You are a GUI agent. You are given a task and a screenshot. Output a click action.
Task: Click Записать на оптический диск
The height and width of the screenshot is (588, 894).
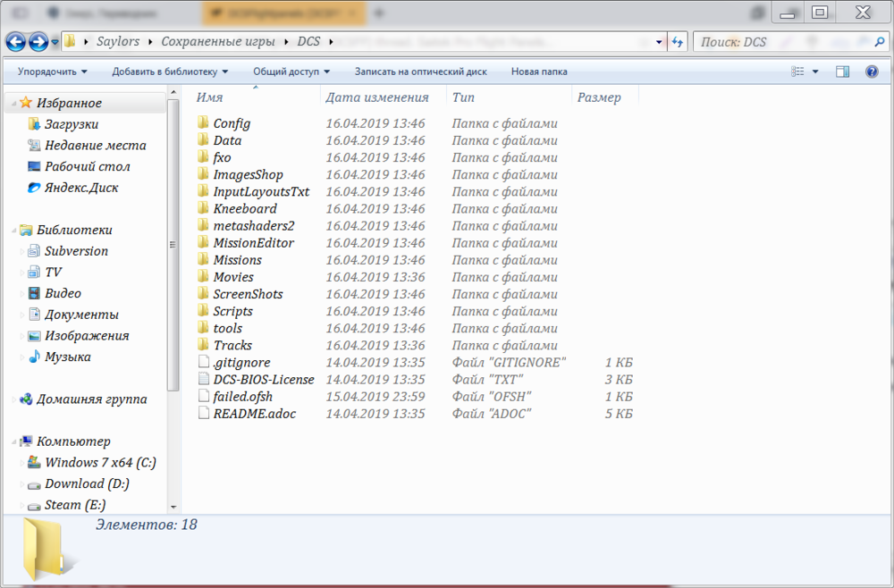pos(421,71)
